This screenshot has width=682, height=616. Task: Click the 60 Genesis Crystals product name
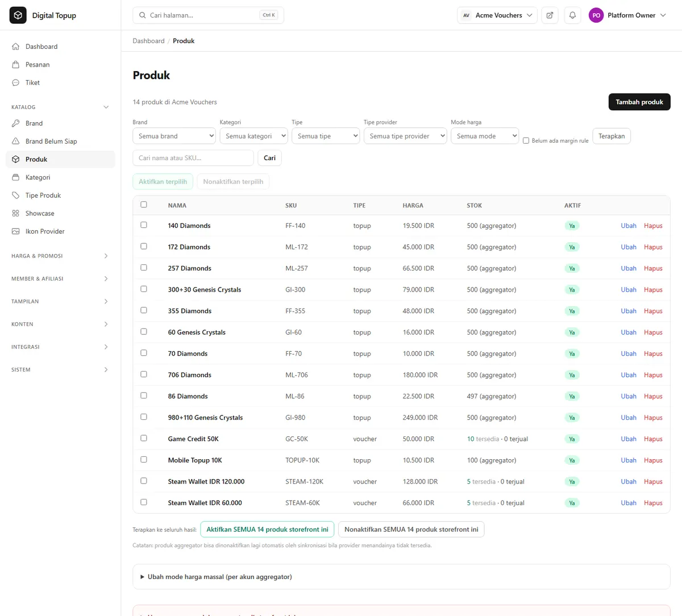[197, 332]
